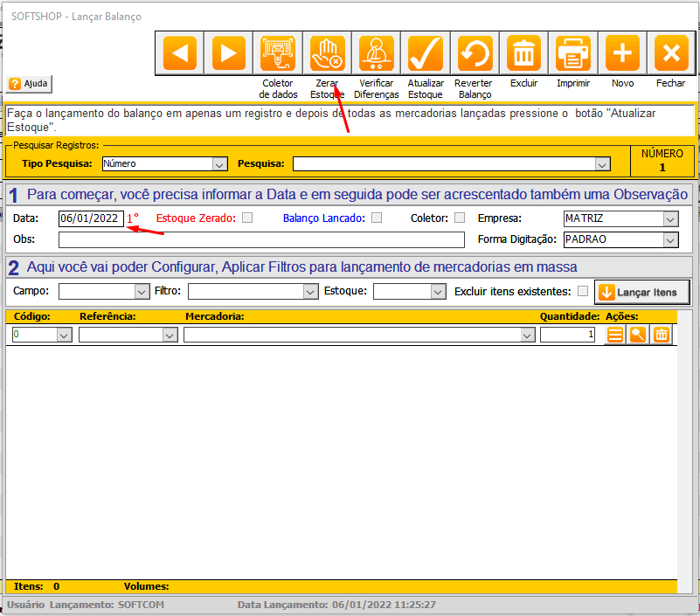Enable the Balanço Lancado checkbox
700x616 pixels.
click(377, 218)
